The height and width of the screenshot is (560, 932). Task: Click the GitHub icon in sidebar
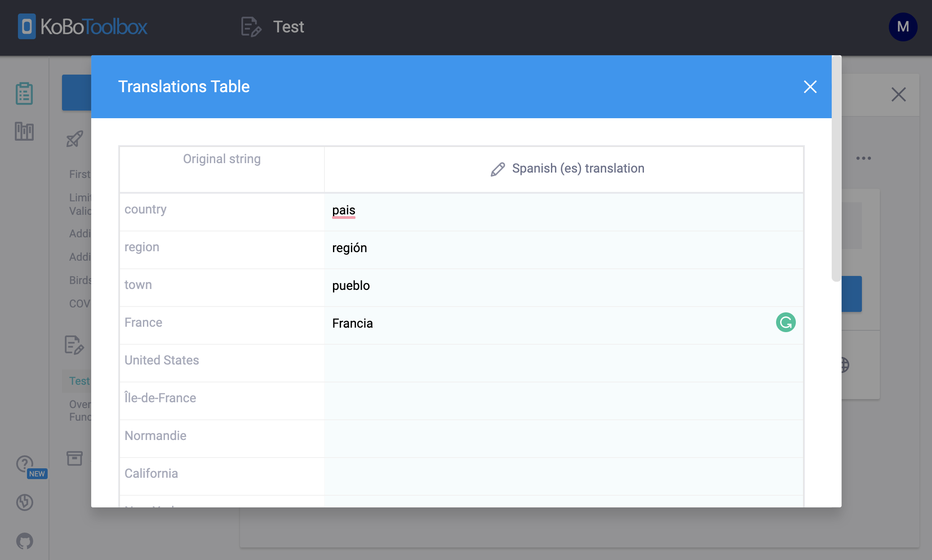(x=25, y=541)
